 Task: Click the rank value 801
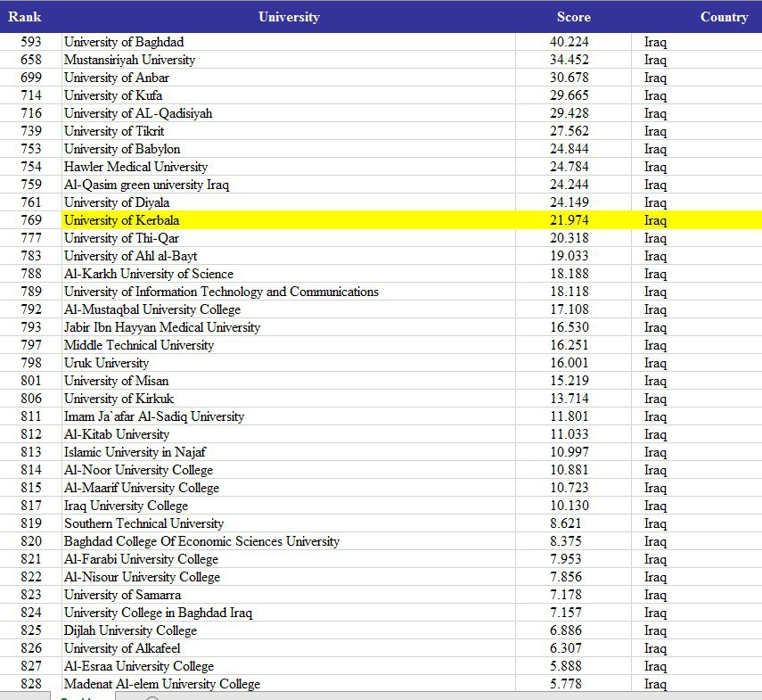click(x=31, y=381)
